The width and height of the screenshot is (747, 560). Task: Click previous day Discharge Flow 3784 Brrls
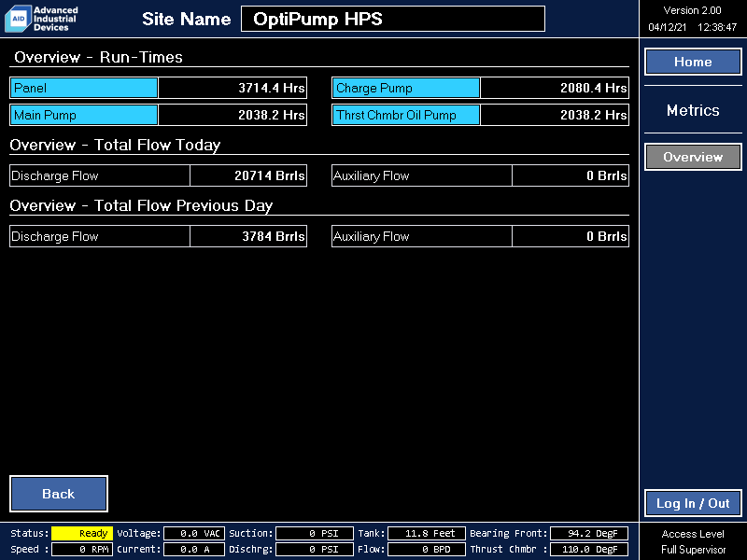(248, 236)
